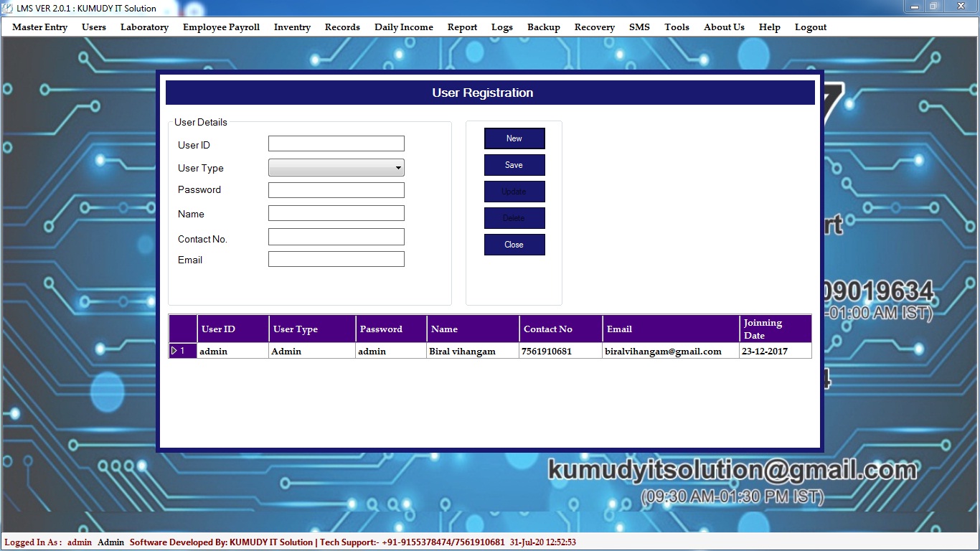Click the Email column header
Image resolution: width=980 pixels, height=551 pixels.
670,329
